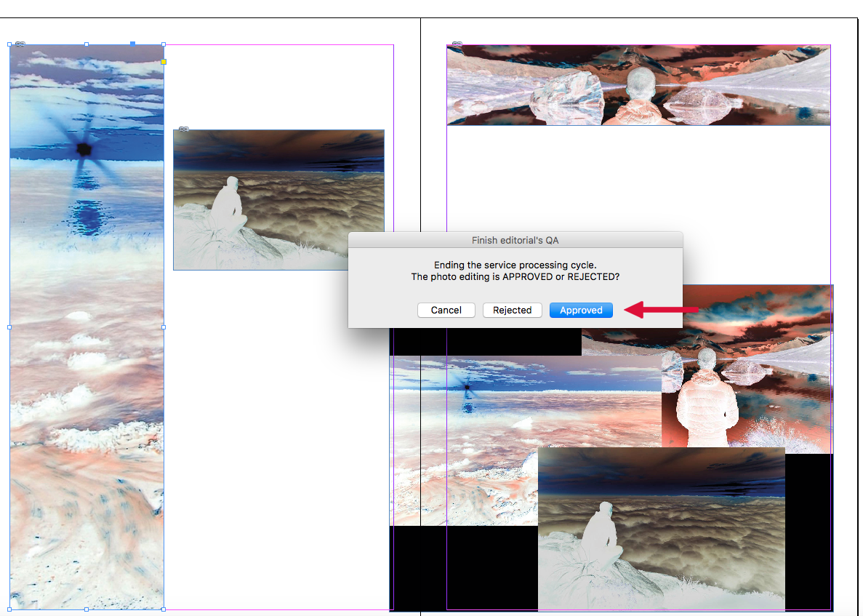
Task: Cancel the Finish editorial's QA dialog
Action: pyautogui.click(x=446, y=310)
